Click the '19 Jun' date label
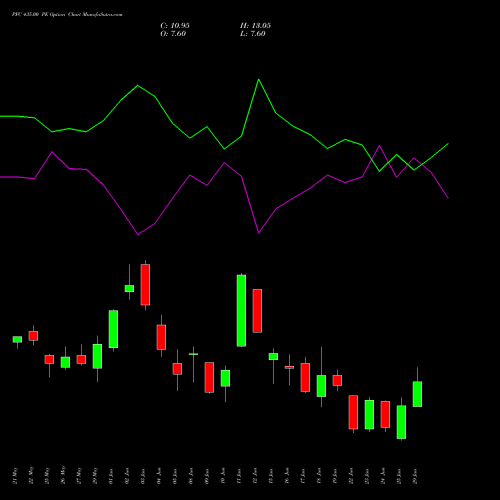 [335, 476]
